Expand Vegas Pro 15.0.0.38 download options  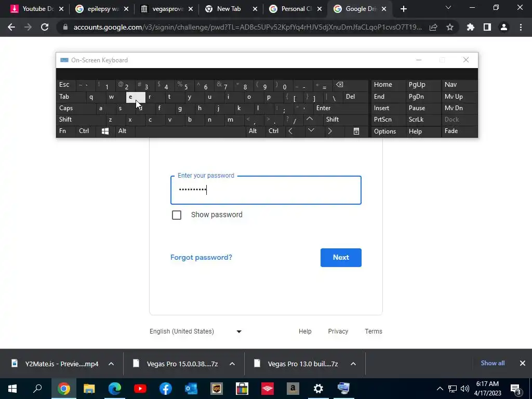tap(232, 364)
